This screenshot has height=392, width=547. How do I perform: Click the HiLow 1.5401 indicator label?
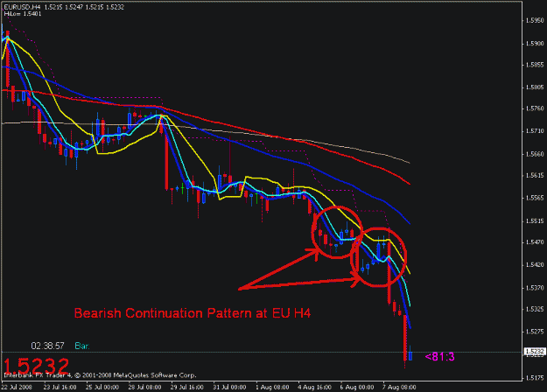click(x=23, y=14)
